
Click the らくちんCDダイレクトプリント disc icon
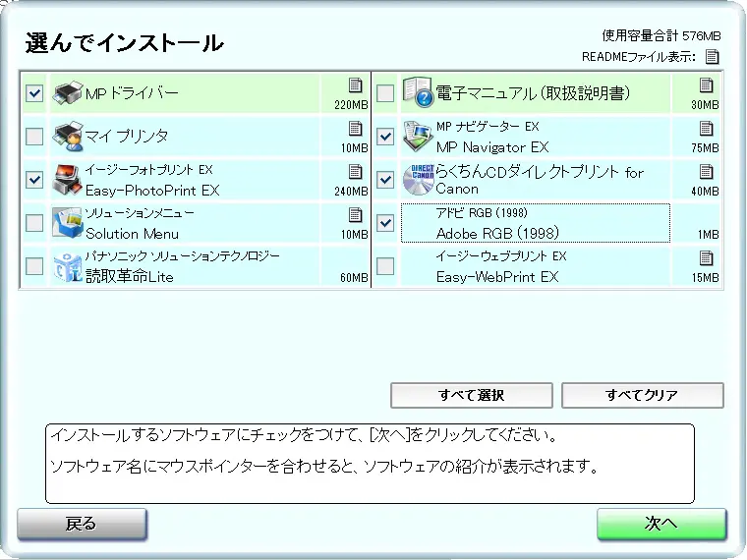(418, 180)
